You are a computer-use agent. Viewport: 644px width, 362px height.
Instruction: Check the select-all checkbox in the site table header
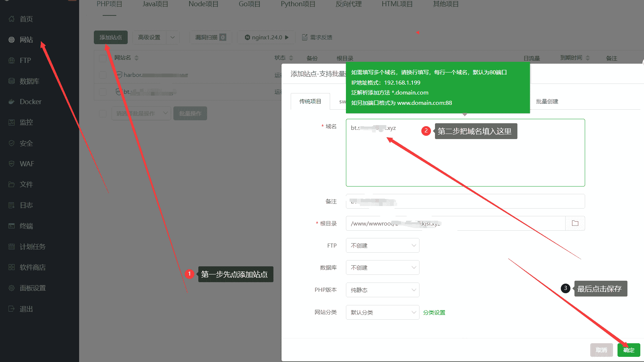[102, 58]
